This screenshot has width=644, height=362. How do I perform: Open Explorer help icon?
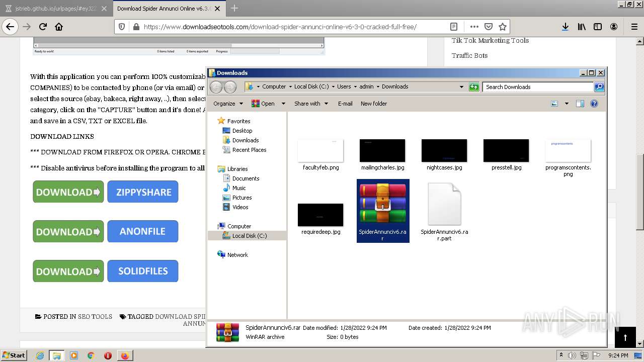coord(594,104)
